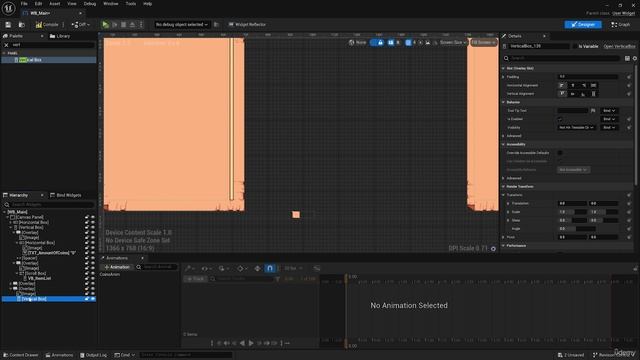Open the Window menu
The width and height of the screenshot is (640, 360).
[111, 4]
